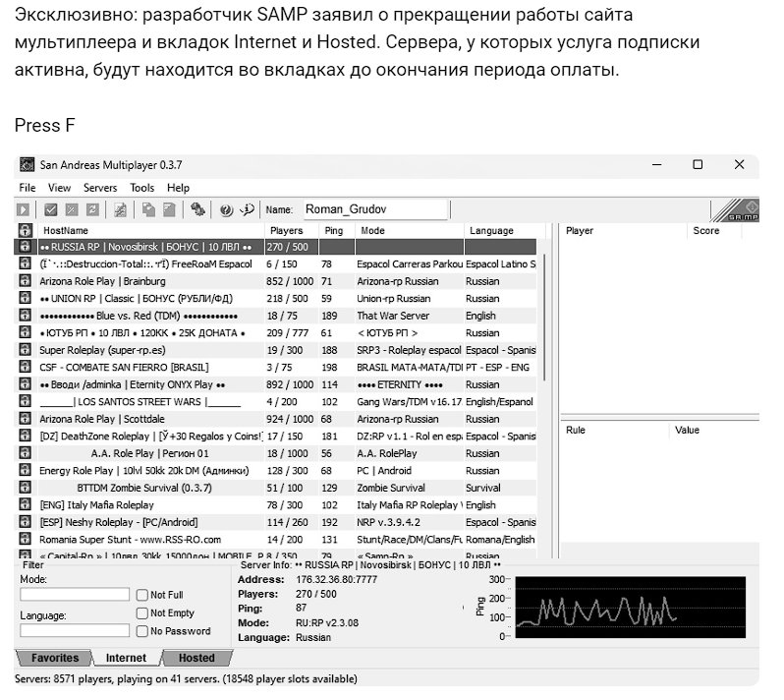Click the lock column header icon
The height and width of the screenshot is (700, 784).
[x=26, y=231]
